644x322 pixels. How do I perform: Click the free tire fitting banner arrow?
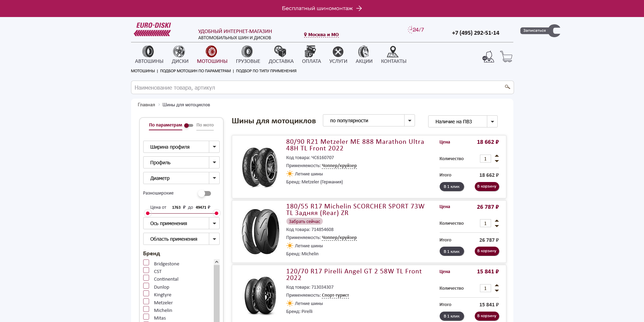pyautogui.click(x=359, y=8)
